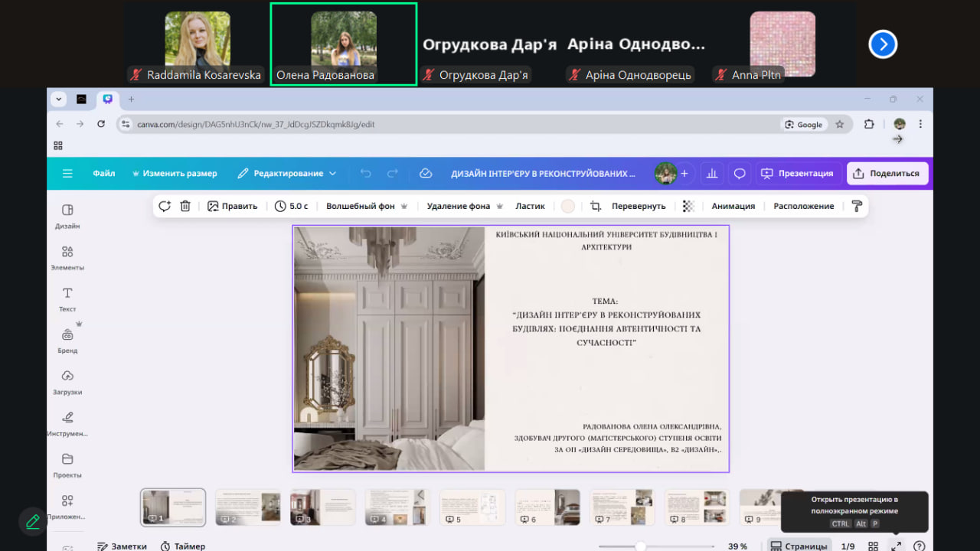Open browser tab search chevron

(x=59, y=99)
